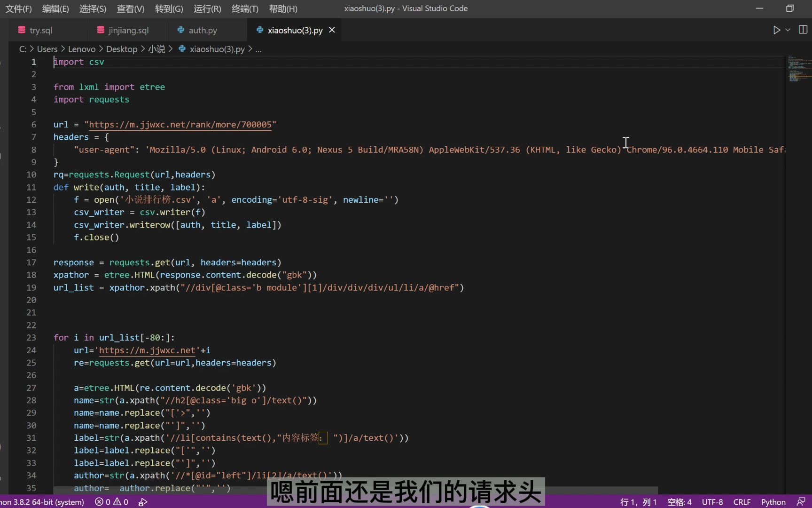Show errors and warnings problems panel
This screenshot has height=508, width=812.
click(111, 502)
